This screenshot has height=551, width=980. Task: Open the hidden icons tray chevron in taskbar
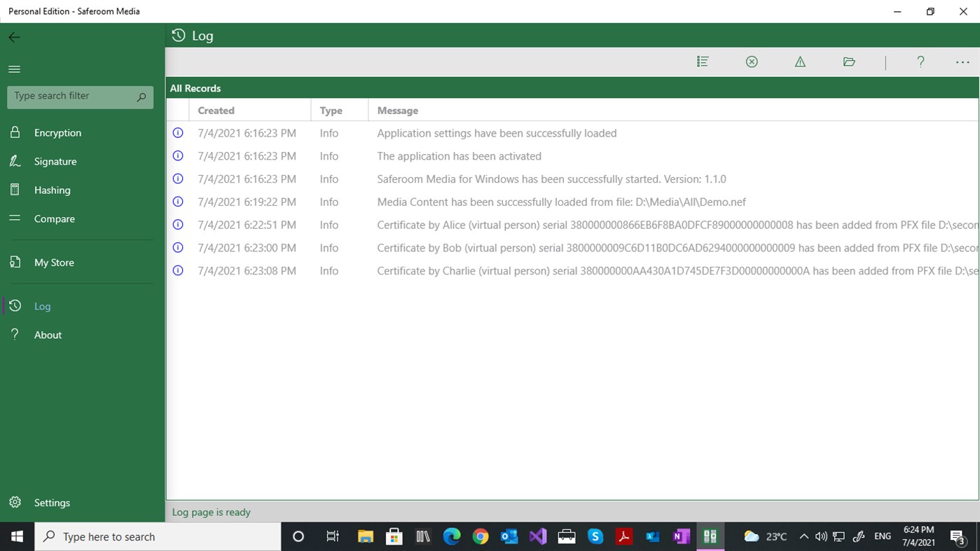[x=803, y=536]
